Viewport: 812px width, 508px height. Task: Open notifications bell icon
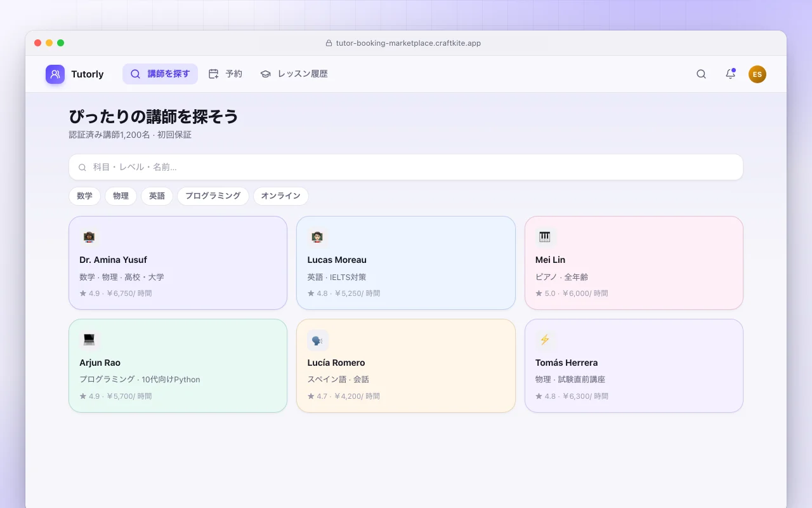pos(730,74)
